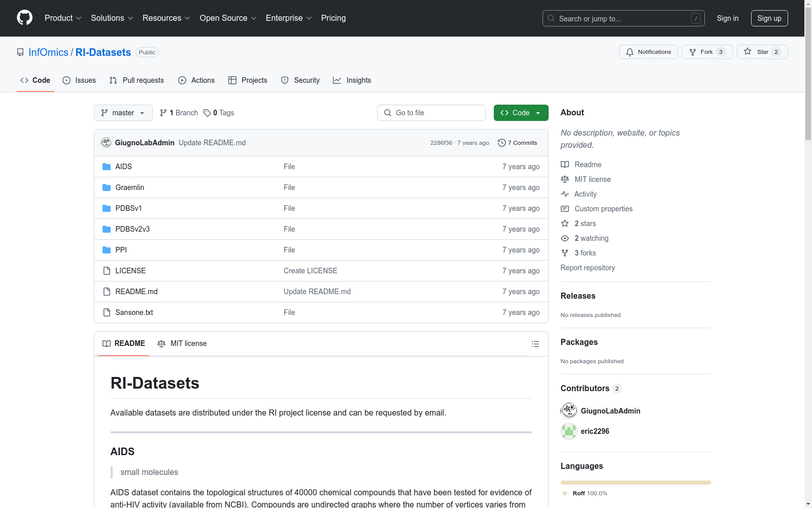Open the green Code dropdown
This screenshot has height=508, width=812.
(x=521, y=113)
